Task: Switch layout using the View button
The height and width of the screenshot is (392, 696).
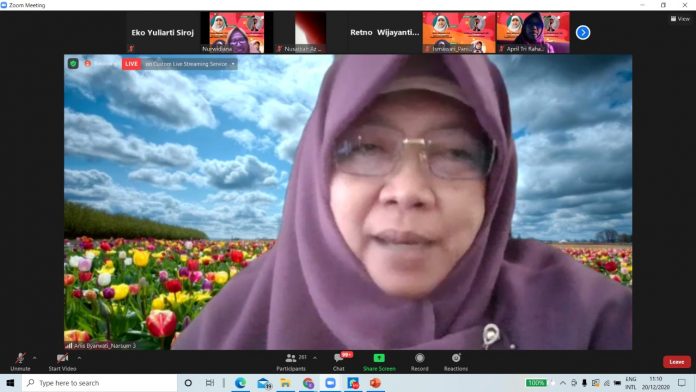Action: pyautogui.click(x=680, y=19)
